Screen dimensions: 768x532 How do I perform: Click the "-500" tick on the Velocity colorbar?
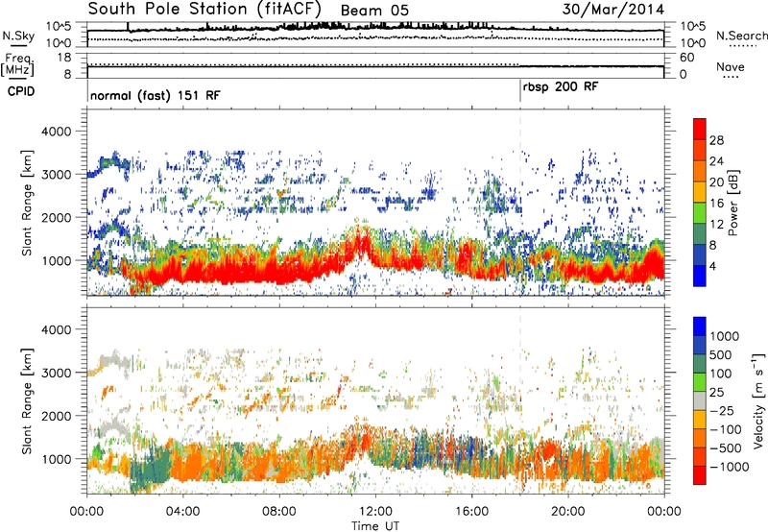725,447
